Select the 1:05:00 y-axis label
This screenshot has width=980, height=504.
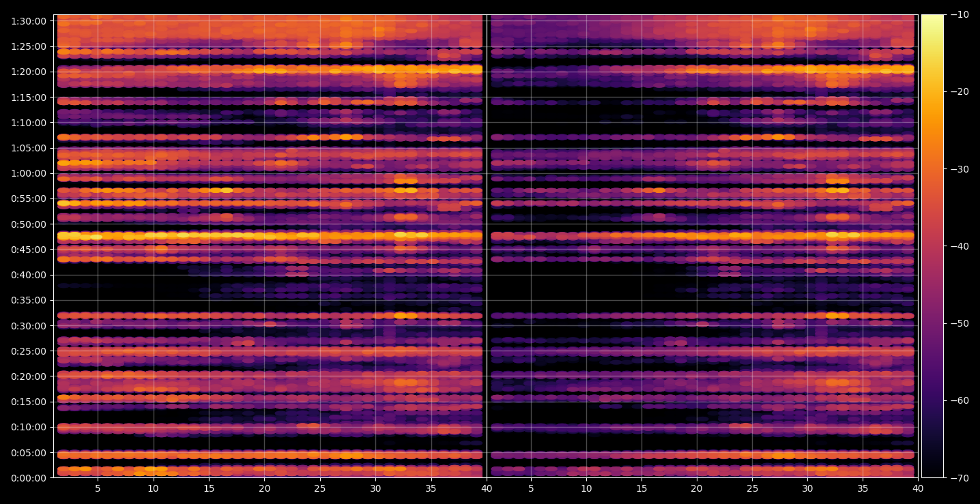coord(29,148)
